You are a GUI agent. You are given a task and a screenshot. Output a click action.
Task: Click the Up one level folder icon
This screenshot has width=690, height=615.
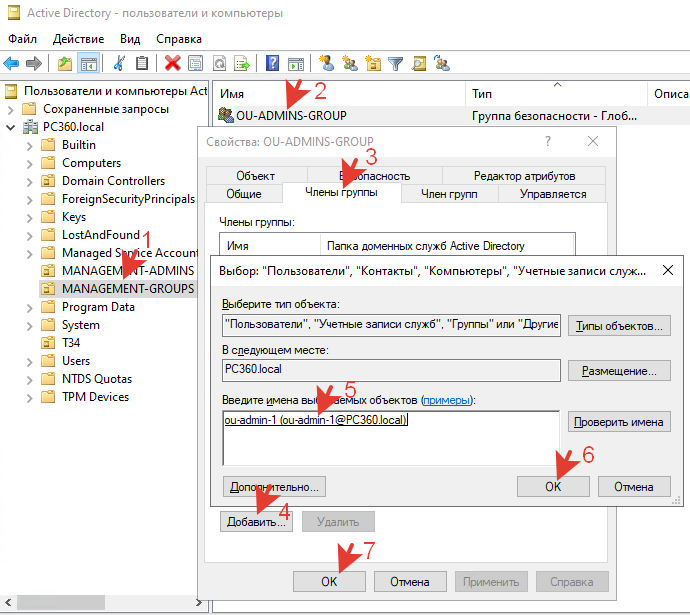coord(65,63)
